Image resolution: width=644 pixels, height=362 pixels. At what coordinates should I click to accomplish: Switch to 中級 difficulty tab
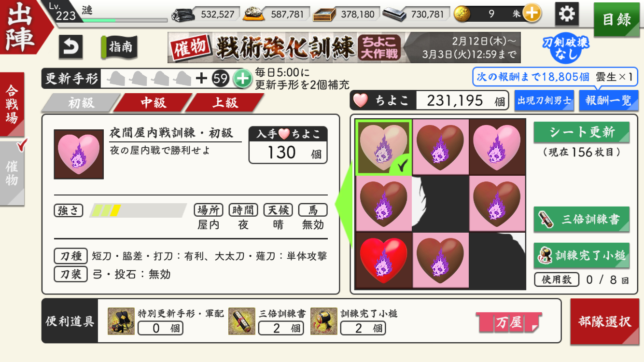click(x=154, y=103)
